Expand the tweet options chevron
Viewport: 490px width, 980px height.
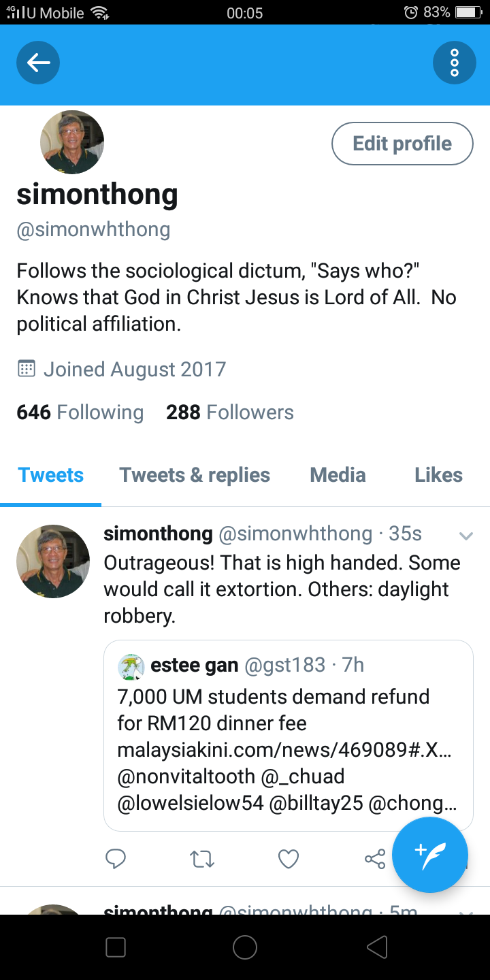(466, 536)
